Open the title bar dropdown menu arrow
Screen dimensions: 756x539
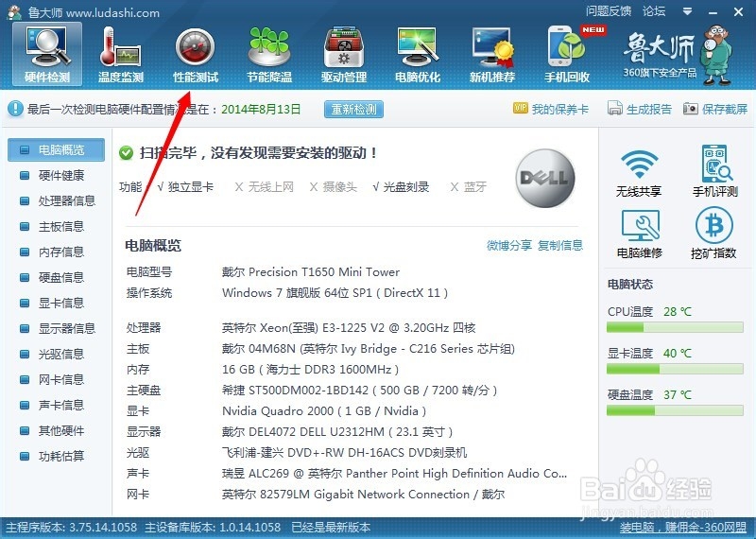(688, 11)
